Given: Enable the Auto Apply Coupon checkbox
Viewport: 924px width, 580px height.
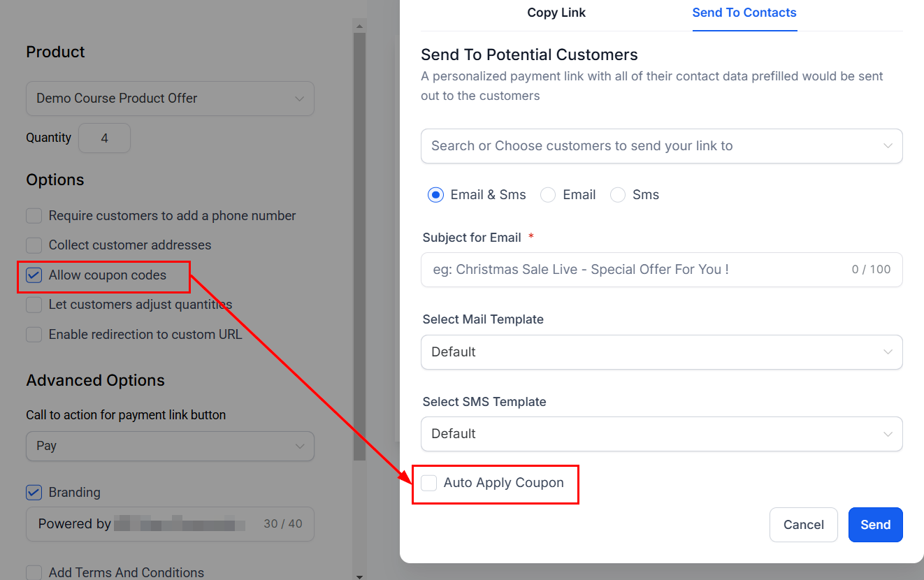Looking at the screenshot, I should tap(429, 483).
